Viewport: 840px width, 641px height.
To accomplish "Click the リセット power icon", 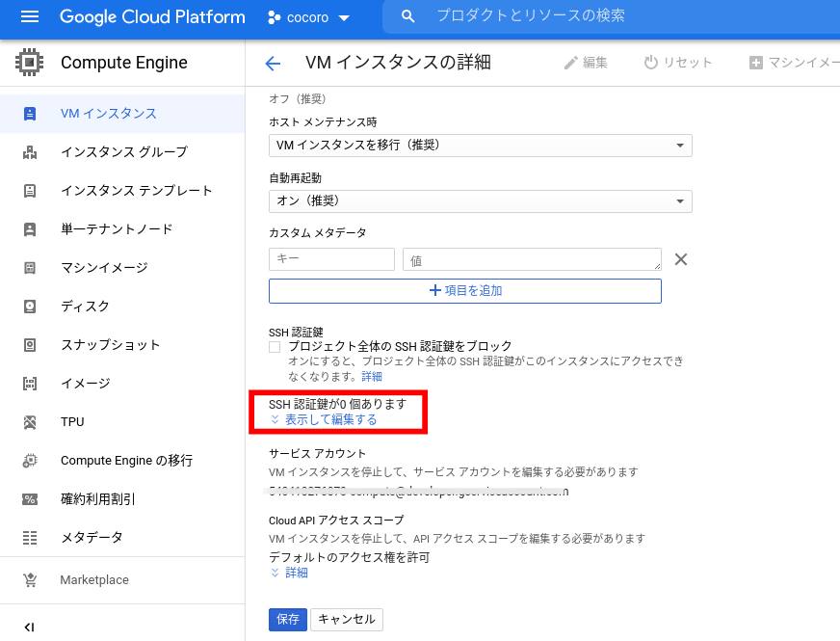I will click(x=650, y=62).
